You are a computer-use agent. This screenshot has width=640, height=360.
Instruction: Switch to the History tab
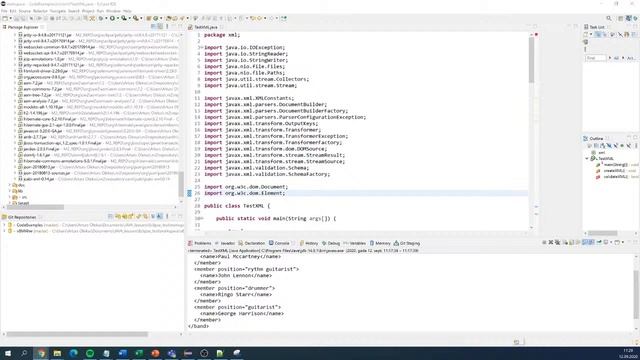point(309,243)
